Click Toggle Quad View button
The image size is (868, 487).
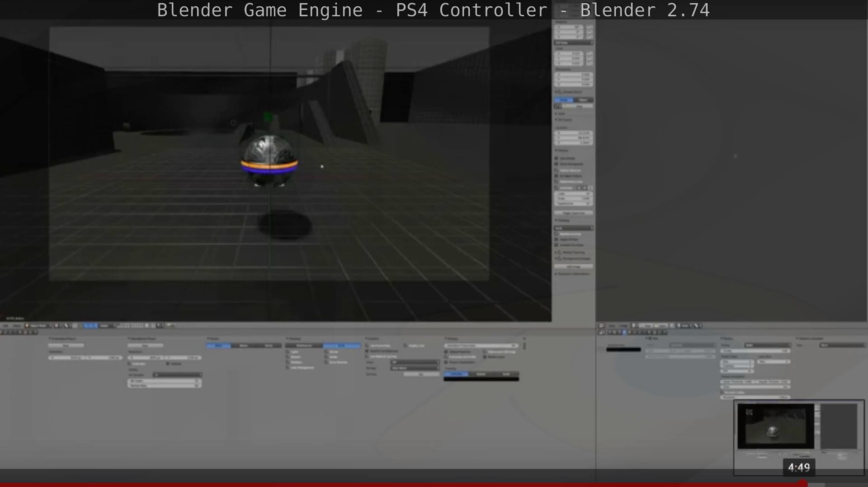pos(573,213)
